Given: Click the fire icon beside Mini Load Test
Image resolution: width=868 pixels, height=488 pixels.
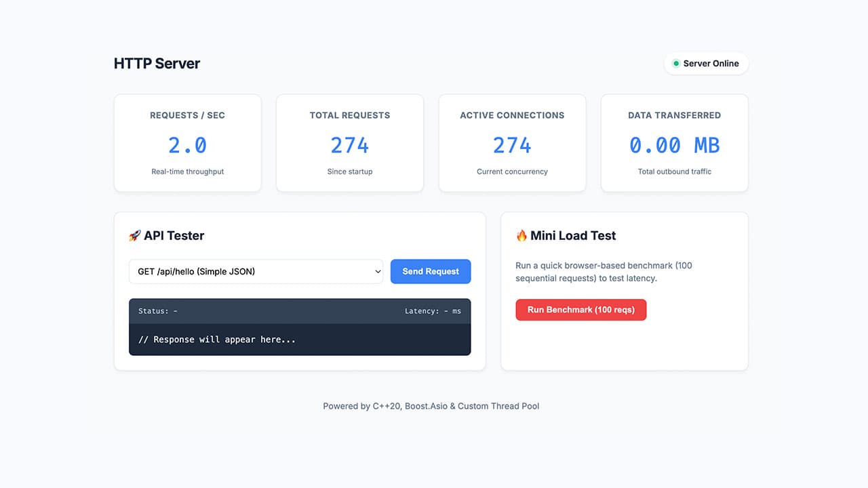Looking at the screenshot, I should tap(522, 235).
